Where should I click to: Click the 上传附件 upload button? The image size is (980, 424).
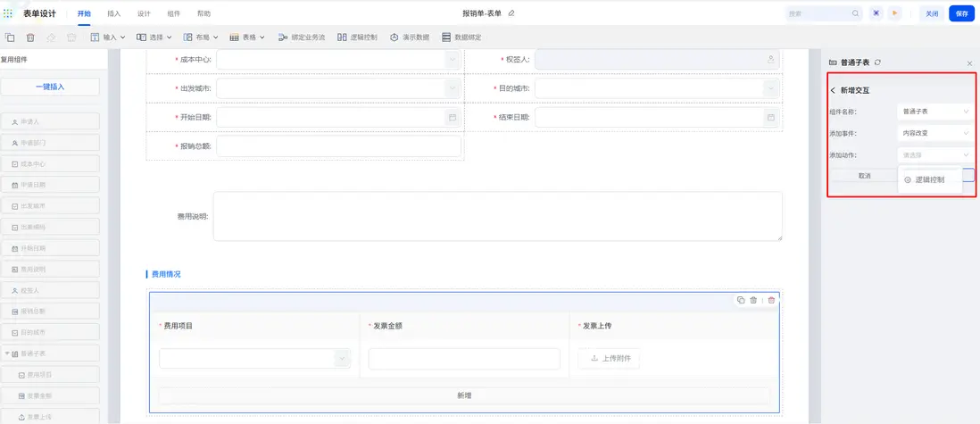point(608,359)
